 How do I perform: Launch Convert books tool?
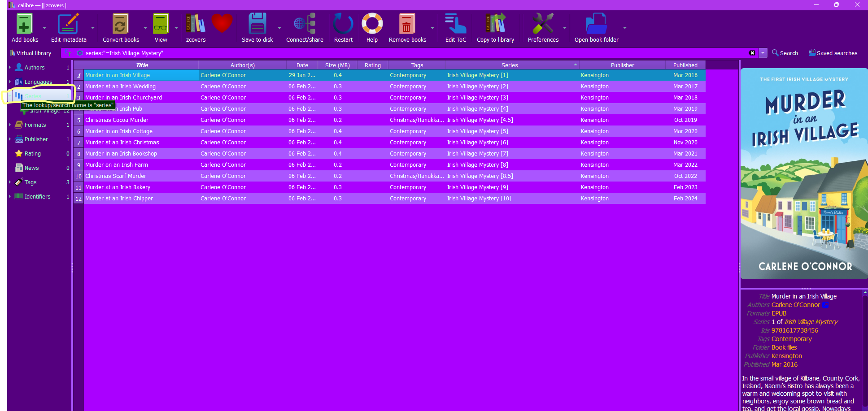120,24
